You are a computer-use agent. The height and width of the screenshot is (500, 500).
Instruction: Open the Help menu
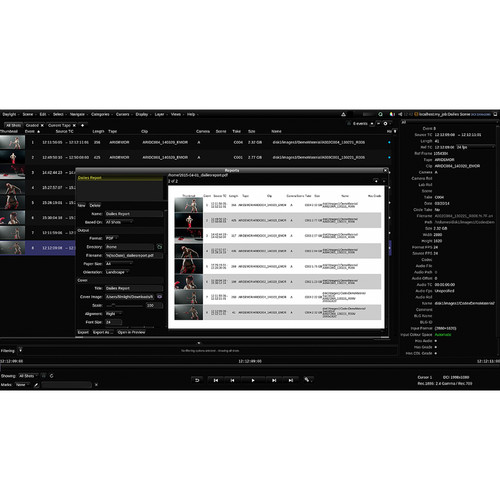(x=191, y=114)
